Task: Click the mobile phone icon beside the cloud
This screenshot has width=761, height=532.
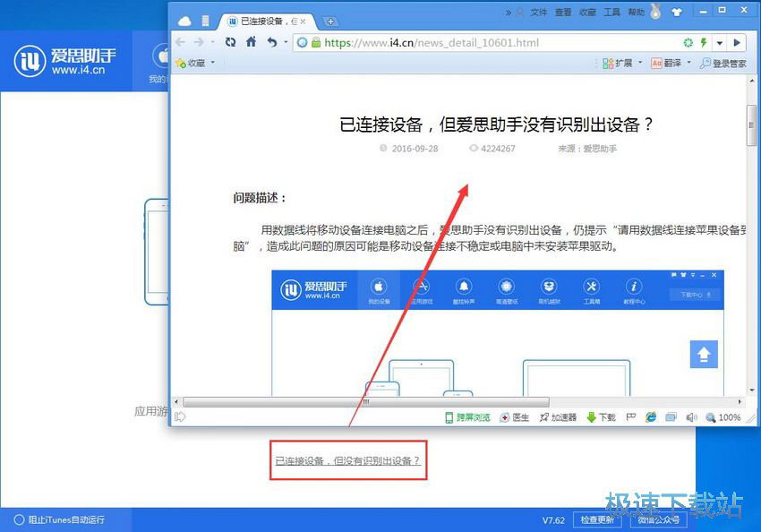Action: [205, 21]
